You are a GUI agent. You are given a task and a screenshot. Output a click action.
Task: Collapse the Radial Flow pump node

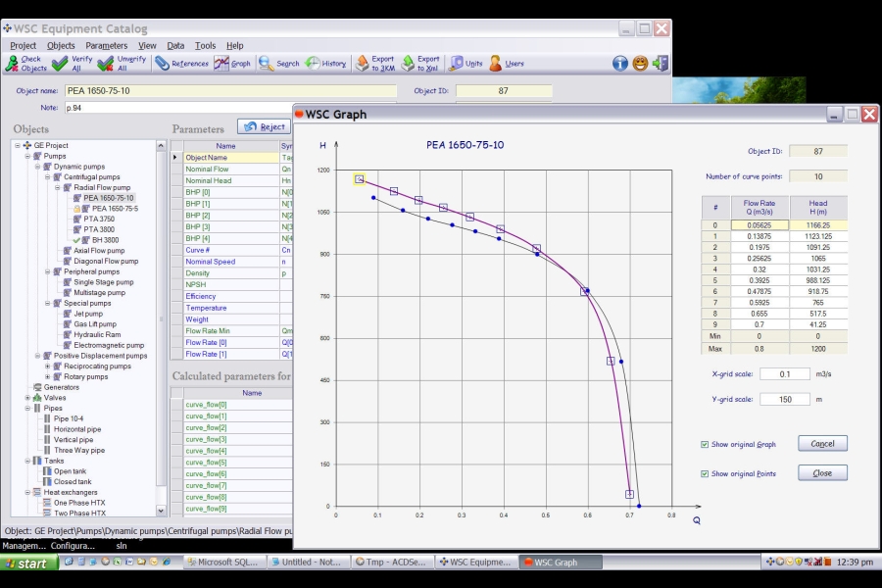coord(58,187)
